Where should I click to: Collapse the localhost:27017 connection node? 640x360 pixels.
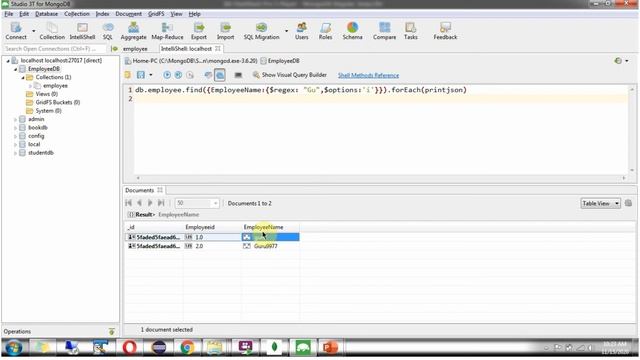(x=8, y=61)
